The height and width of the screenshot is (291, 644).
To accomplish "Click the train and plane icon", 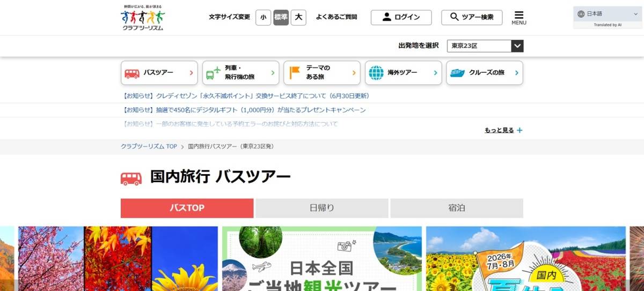I will click(213, 73).
